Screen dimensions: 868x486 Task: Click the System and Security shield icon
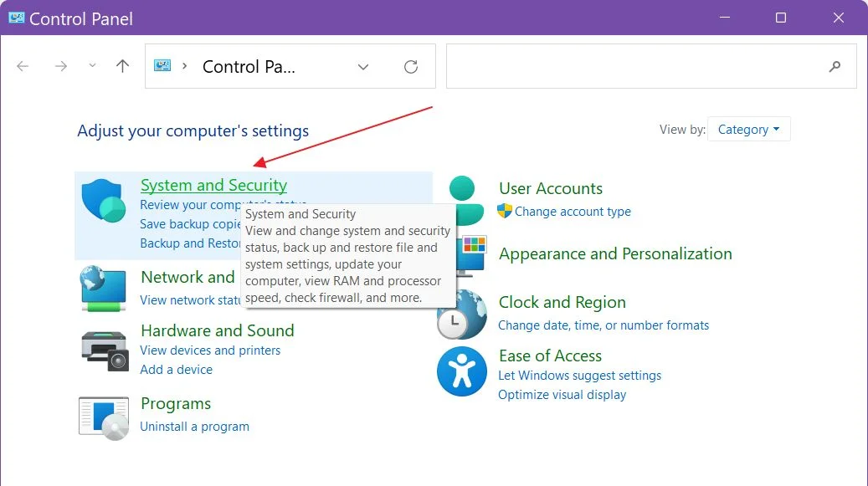104,200
